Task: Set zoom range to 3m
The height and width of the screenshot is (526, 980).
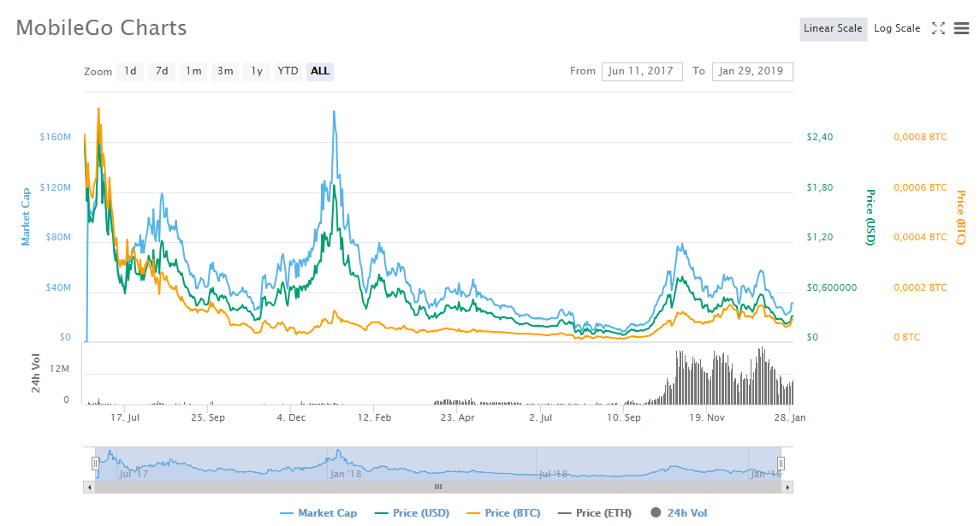Action: pyautogui.click(x=225, y=71)
